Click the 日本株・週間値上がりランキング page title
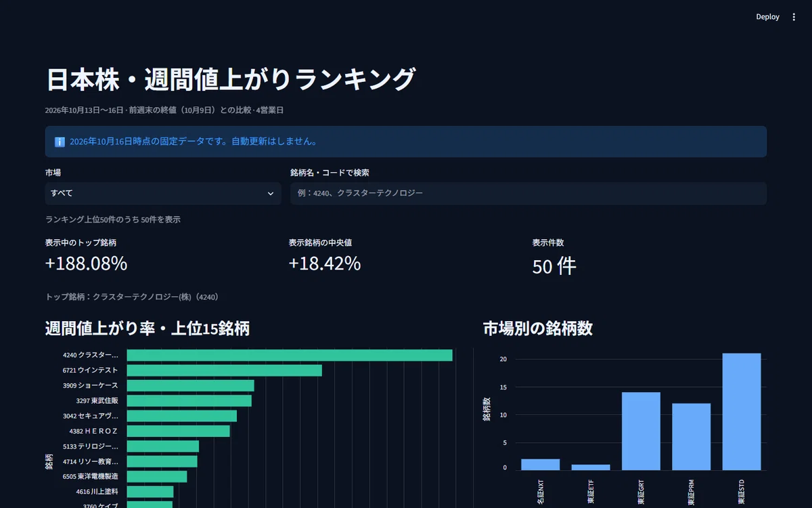 point(230,79)
